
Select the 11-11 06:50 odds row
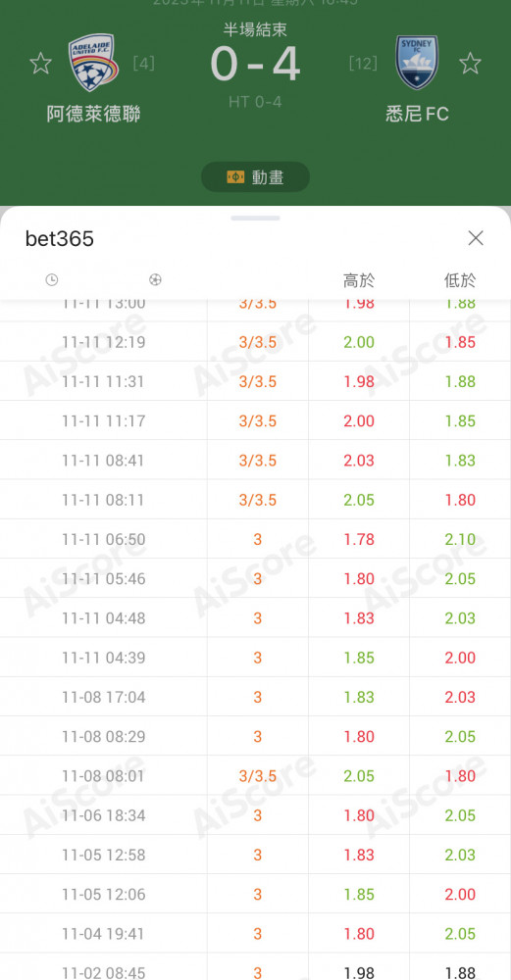(x=255, y=539)
